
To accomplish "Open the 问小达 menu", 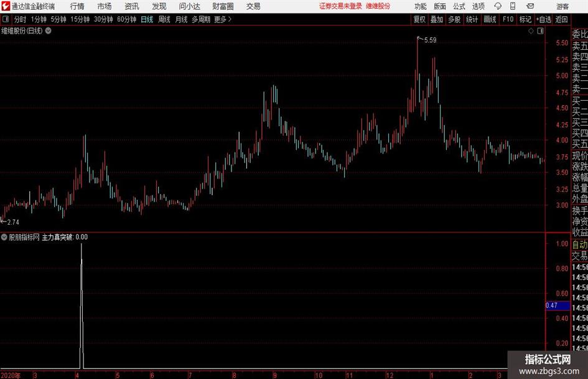I will click(x=189, y=6).
